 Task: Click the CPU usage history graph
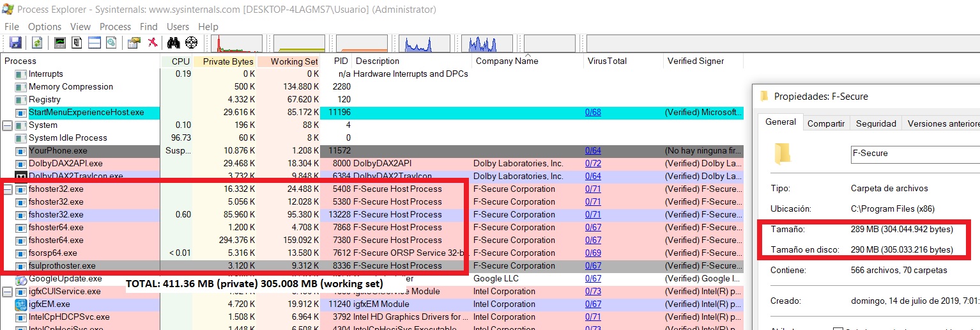click(236, 43)
